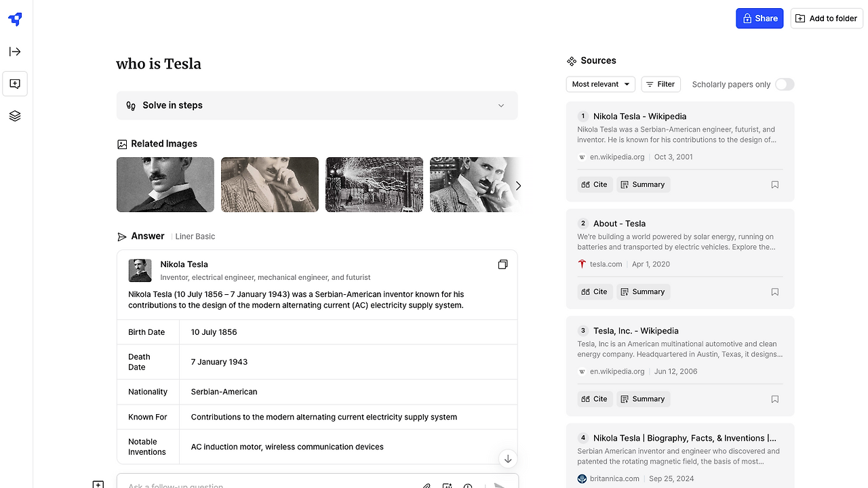Select the "Serbian-American" nationality value

[224, 392]
